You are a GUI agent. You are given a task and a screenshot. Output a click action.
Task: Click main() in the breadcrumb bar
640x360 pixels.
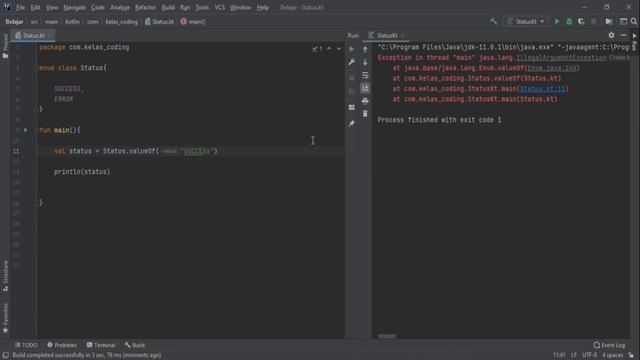tap(193, 22)
